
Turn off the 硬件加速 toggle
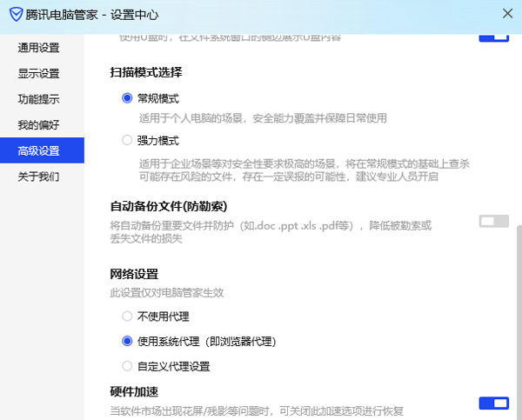click(x=493, y=403)
